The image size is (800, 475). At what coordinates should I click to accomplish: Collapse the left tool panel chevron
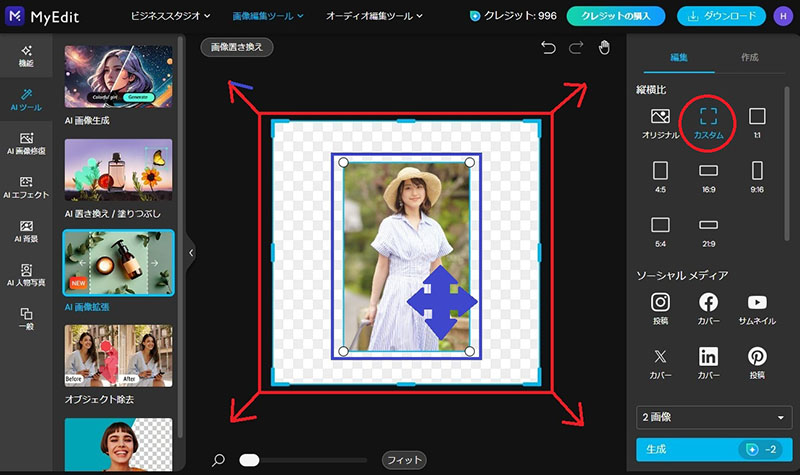tap(191, 253)
